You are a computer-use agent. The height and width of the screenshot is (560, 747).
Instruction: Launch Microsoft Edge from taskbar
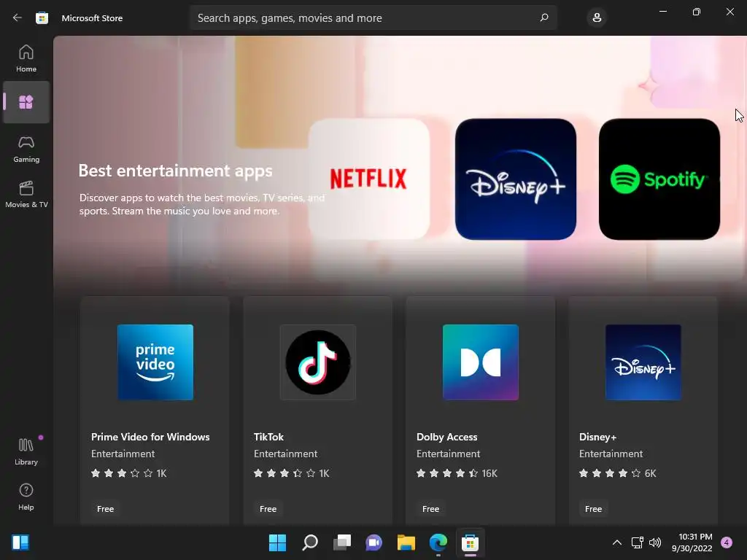(438, 542)
